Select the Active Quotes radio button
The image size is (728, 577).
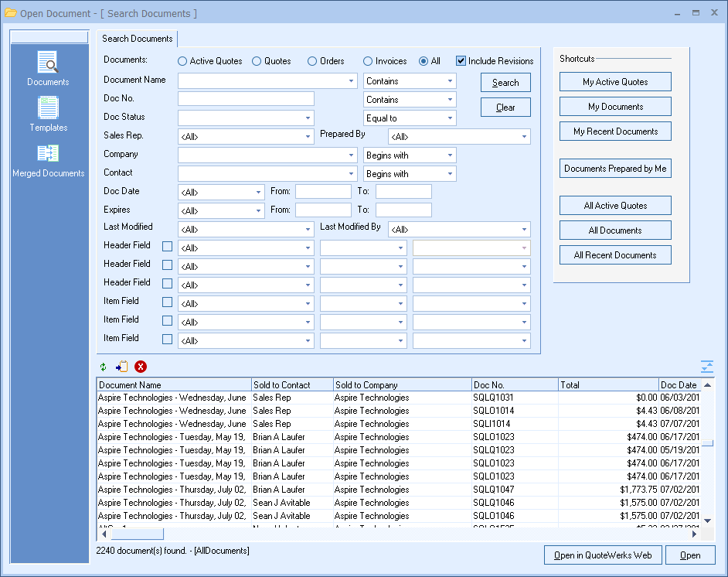(182, 61)
